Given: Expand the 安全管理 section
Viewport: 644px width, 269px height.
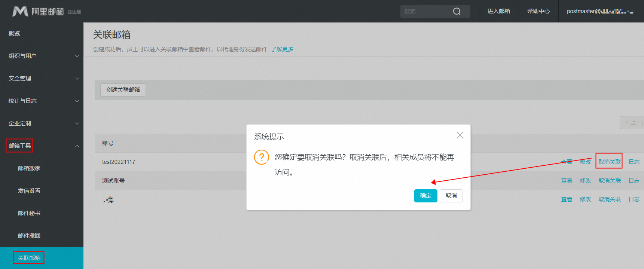Looking at the screenshot, I should tap(42, 79).
